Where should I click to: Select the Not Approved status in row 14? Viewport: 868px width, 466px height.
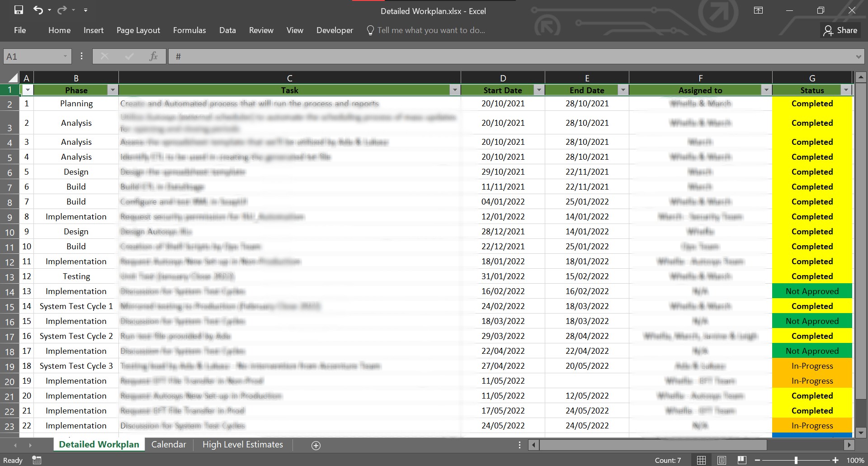point(812,291)
